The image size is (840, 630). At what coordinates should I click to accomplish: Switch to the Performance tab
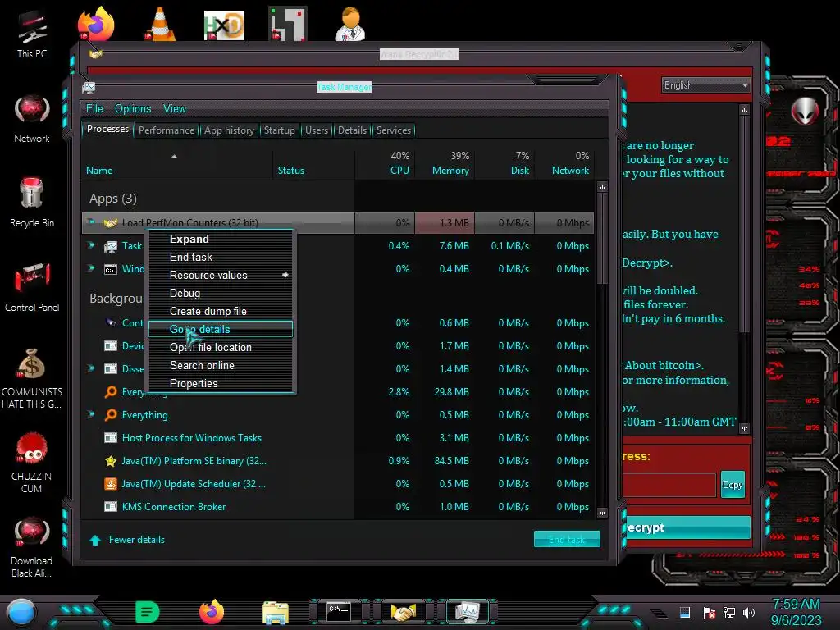pyautogui.click(x=167, y=130)
